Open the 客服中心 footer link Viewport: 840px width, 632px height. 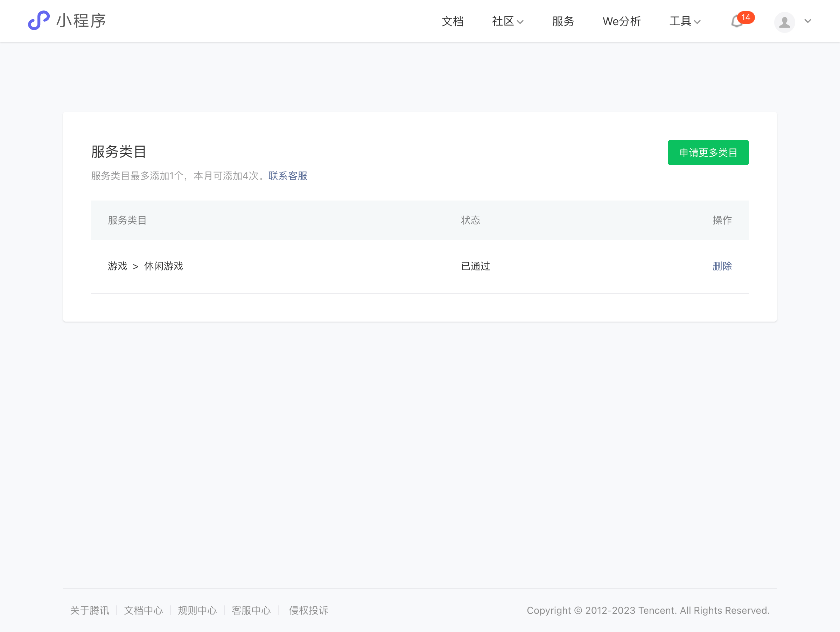pyautogui.click(x=251, y=610)
